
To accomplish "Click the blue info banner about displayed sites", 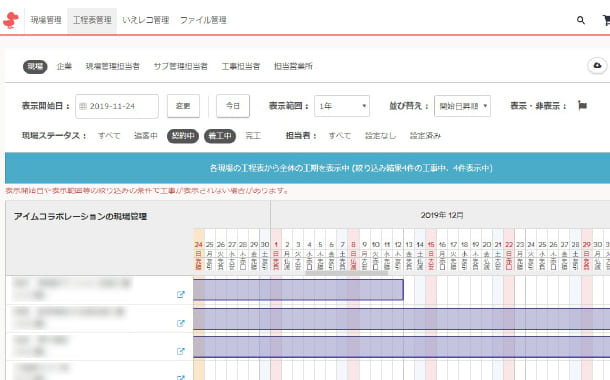I will tap(307, 168).
